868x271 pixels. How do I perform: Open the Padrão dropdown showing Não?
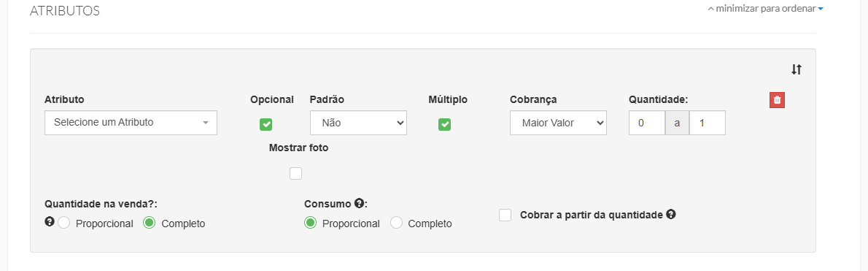(x=358, y=123)
